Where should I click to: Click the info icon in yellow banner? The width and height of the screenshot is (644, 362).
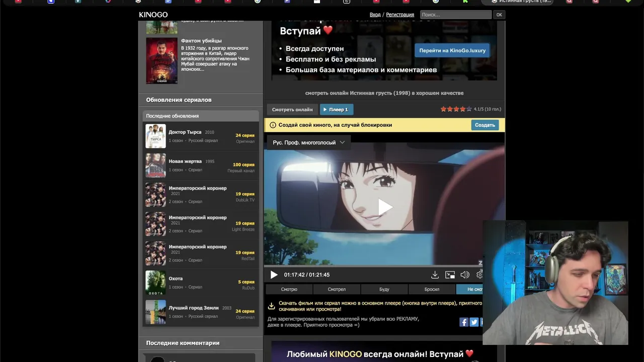coord(273,125)
